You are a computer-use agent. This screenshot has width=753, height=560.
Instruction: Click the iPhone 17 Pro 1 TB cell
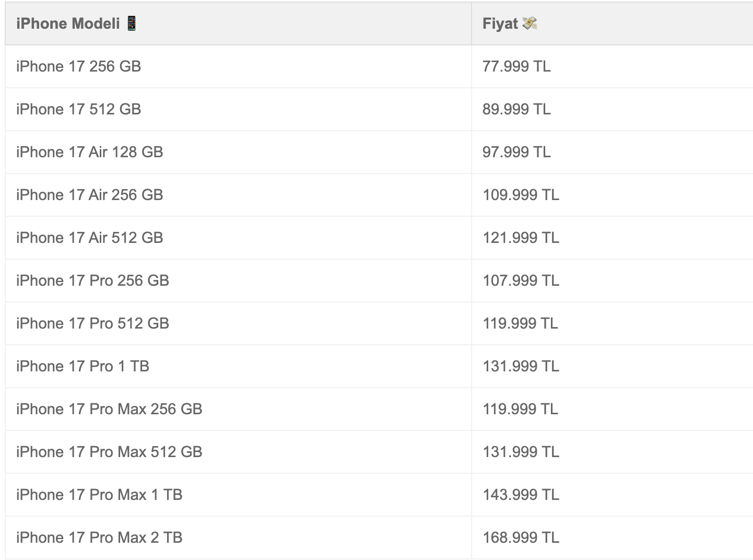[x=83, y=366]
